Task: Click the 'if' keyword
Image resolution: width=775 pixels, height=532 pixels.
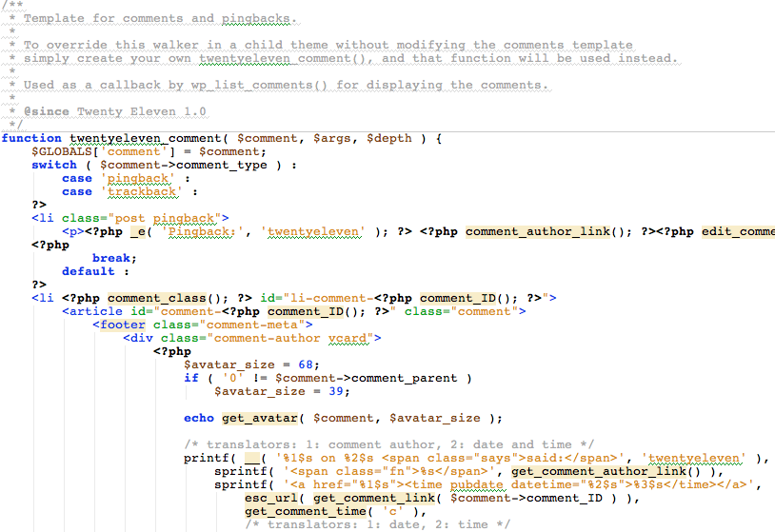Action: 191,379
